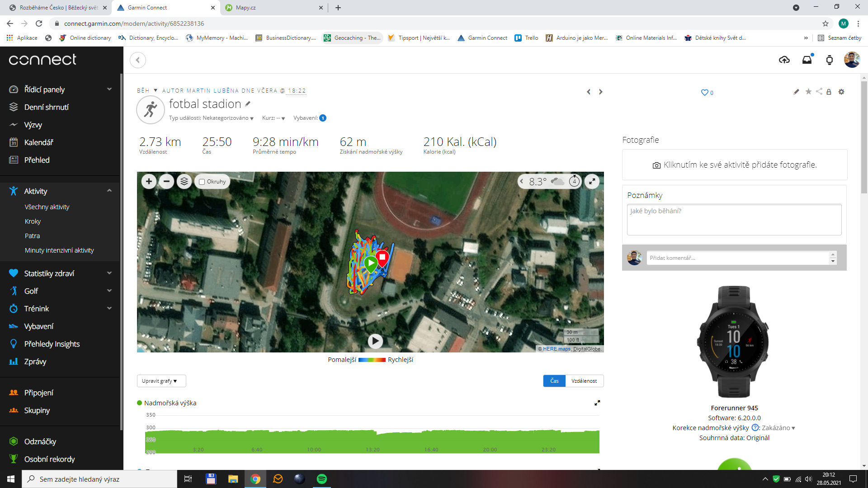Open Typ události dropdown
The width and height of the screenshot is (868, 488).
point(211,118)
